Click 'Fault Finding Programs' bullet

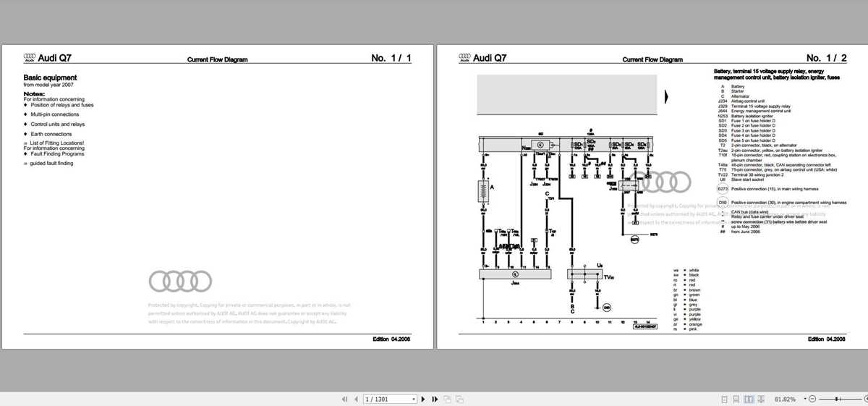(57, 153)
